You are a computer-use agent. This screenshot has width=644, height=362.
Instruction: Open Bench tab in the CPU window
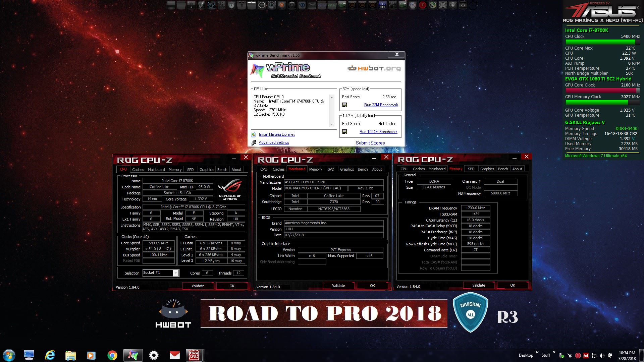coord(222,170)
